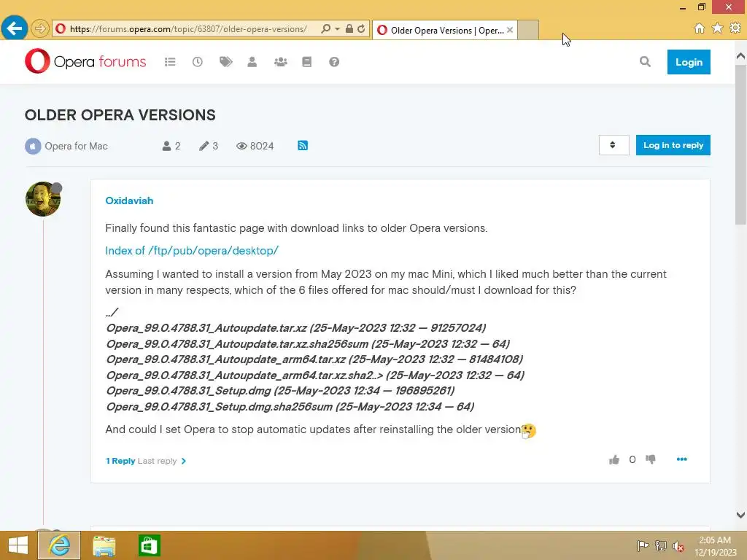The width and height of the screenshot is (747, 560).
Task: Open the Rules document icon
Action: [307, 62]
